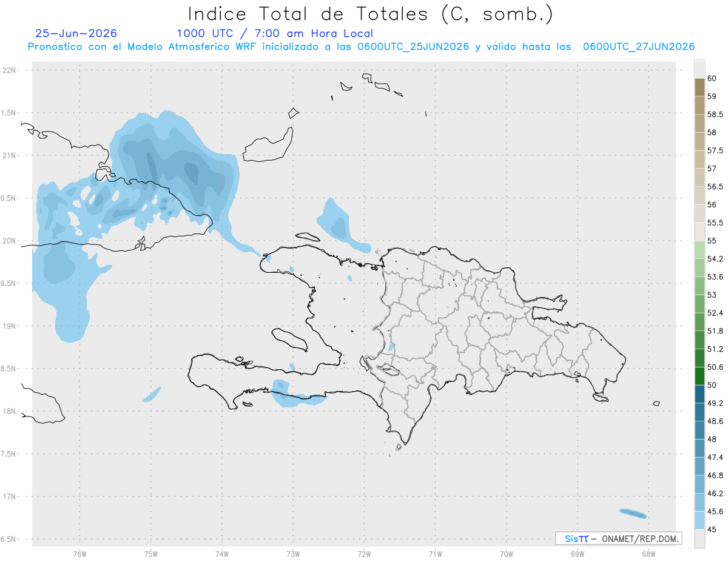This screenshot has height=562, width=728.
Task: Click the "68W" longitude label
Action: pyautogui.click(x=648, y=554)
